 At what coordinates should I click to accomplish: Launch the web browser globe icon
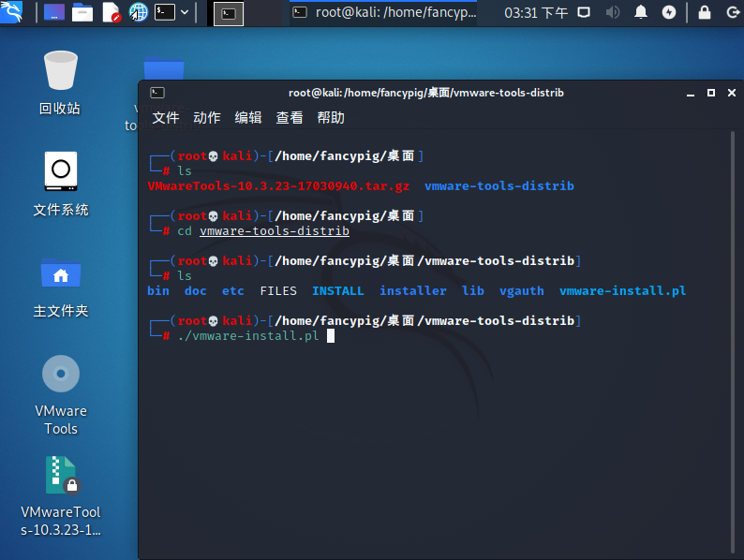click(139, 12)
